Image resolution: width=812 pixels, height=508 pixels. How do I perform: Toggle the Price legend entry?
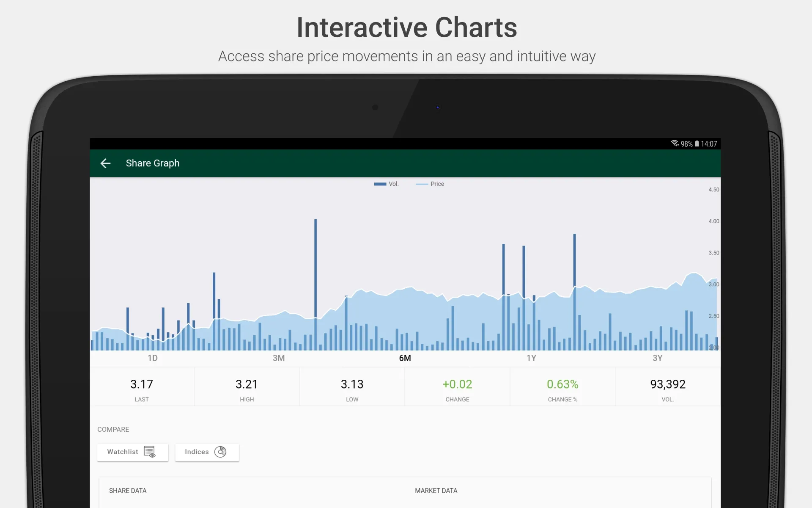[x=430, y=184]
